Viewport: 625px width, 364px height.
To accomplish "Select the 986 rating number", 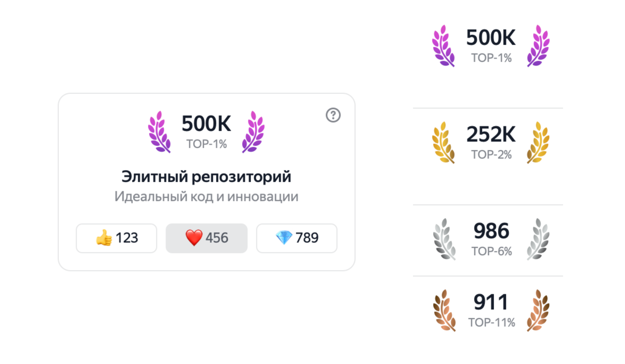I will 491,231.
